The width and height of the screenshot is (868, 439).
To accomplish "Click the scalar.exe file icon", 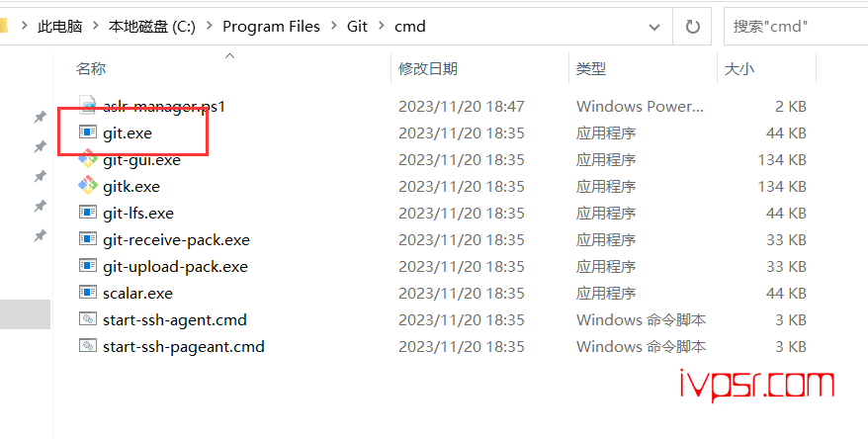I will 87,293.
